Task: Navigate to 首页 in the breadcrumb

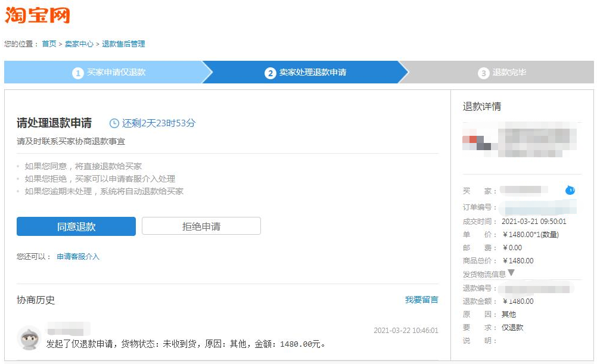Action: tap(48, 43)
